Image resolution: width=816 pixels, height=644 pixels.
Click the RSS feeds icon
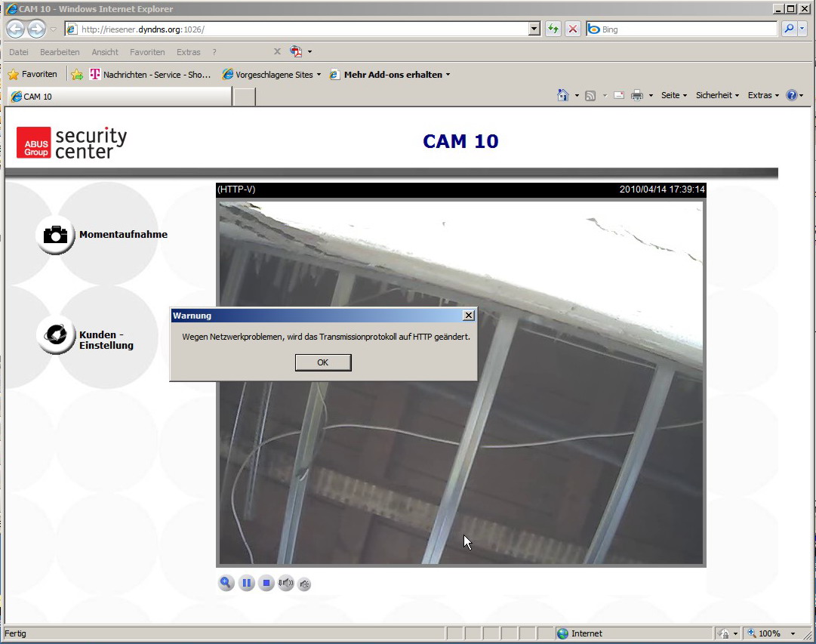click(590, 95)
